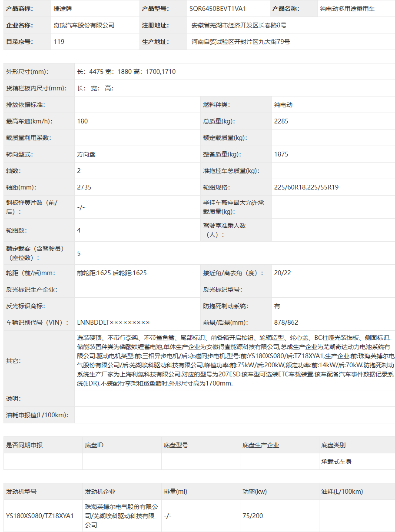Click registered address 安徽省芜湖市经济开发区长春路8号

tap(239, 25)
